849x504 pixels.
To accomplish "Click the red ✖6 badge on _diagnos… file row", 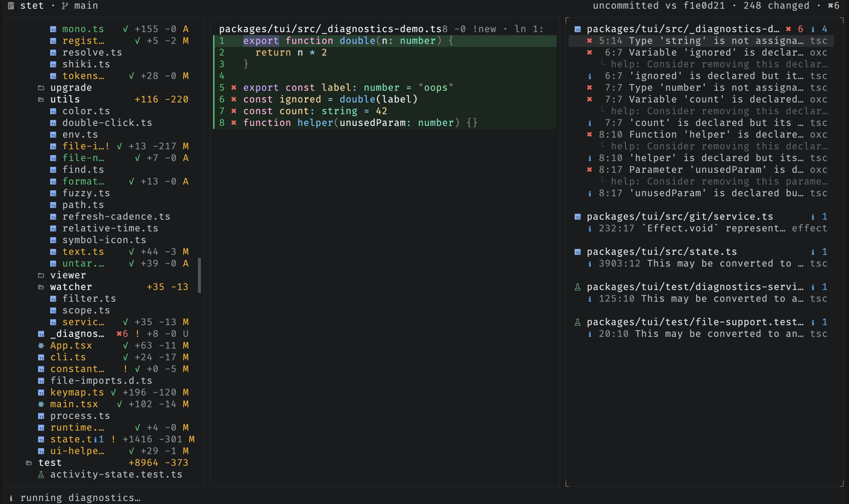I will (122, 334).
